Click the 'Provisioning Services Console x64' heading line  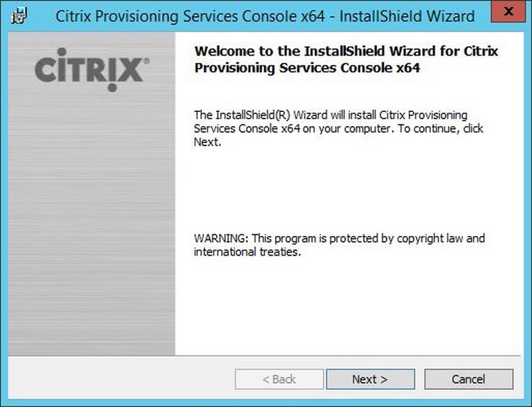click(x=307, y=68)
